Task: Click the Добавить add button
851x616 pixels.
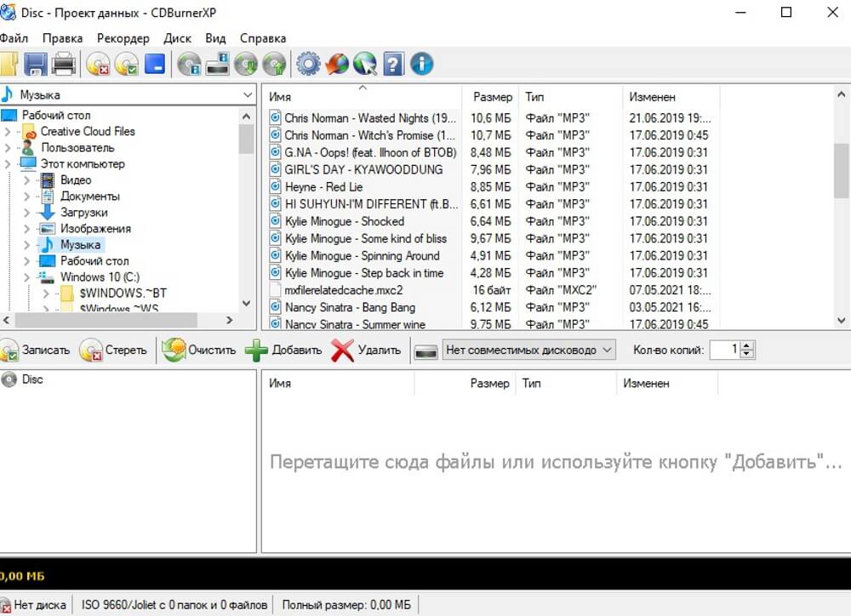Action: (284, 350)
